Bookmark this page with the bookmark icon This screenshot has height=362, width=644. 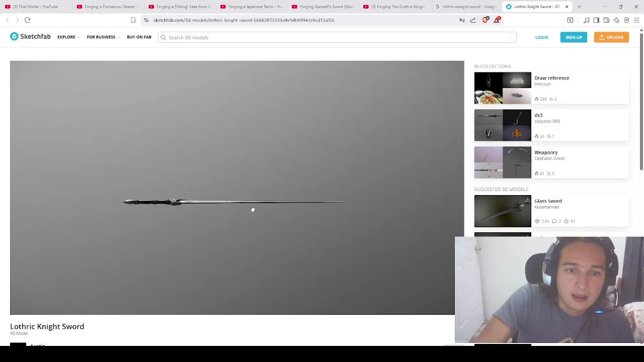click(133, 20)
